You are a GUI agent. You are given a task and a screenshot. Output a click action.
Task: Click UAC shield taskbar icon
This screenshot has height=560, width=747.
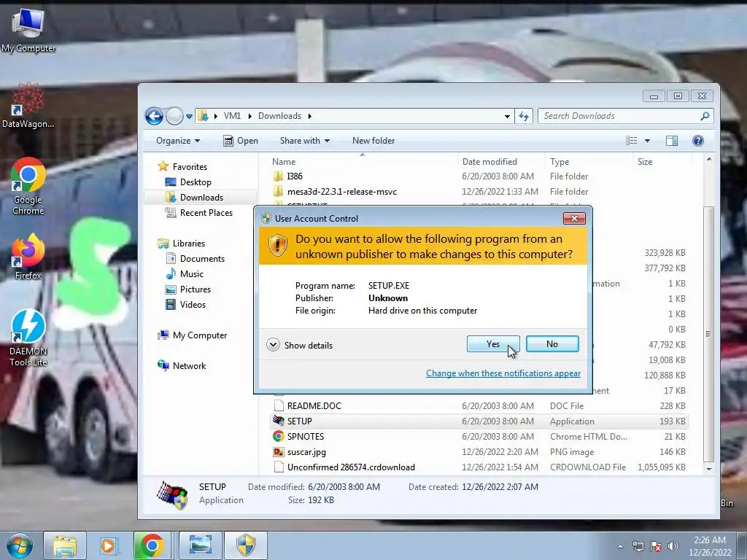tap(246, 545)
